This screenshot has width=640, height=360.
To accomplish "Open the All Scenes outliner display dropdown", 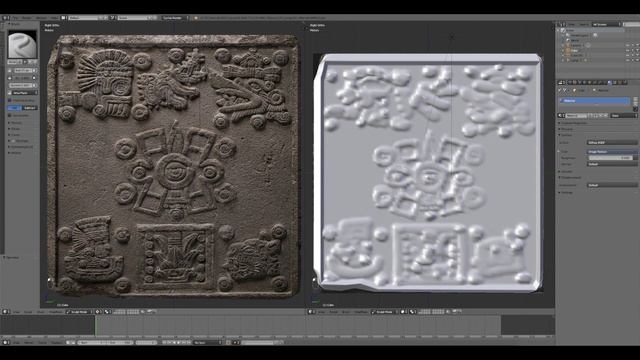I will pos(606,24).
